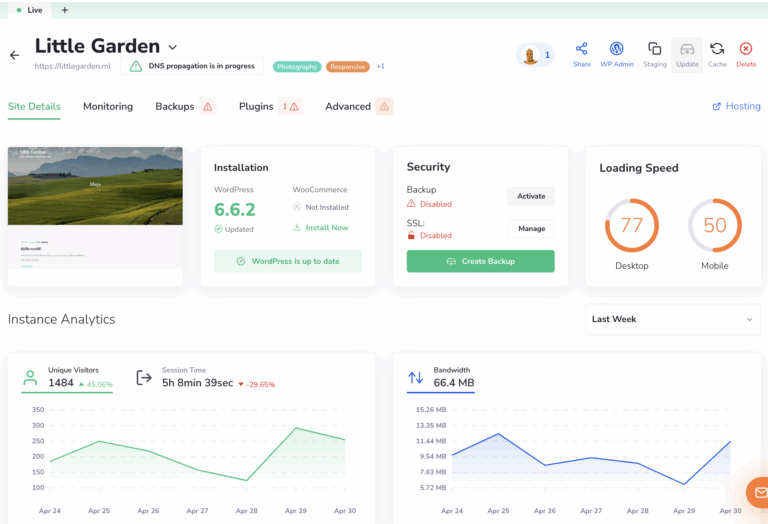The height and width of the screenshot is (524, 768).
Task: Expand the Little Garden site name chevron
Action: click(x=172, y=48)
